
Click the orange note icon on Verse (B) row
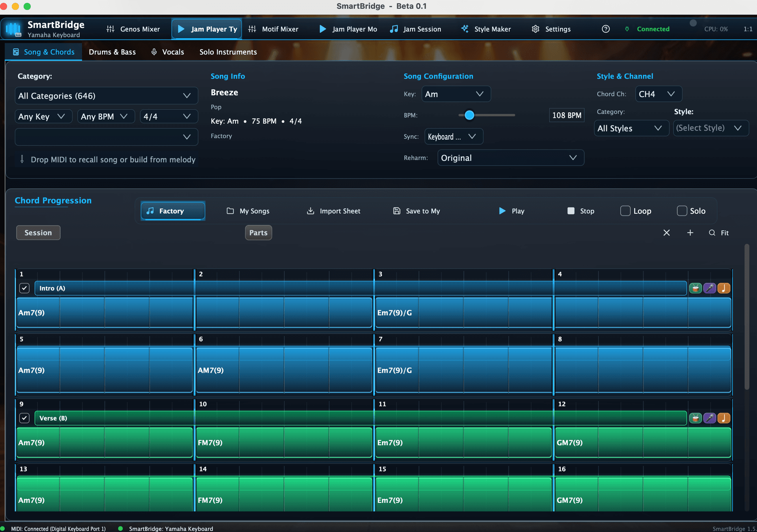pyautogui.click(x=724, y=418)
